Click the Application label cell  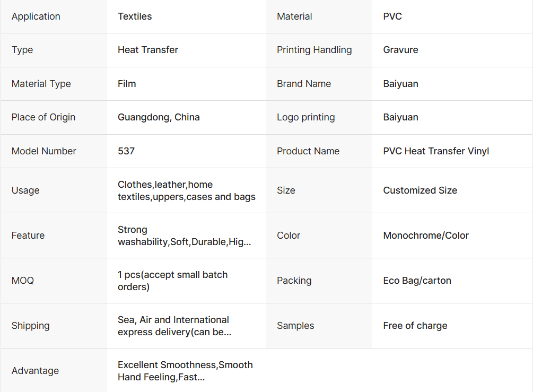coord(36,16)
